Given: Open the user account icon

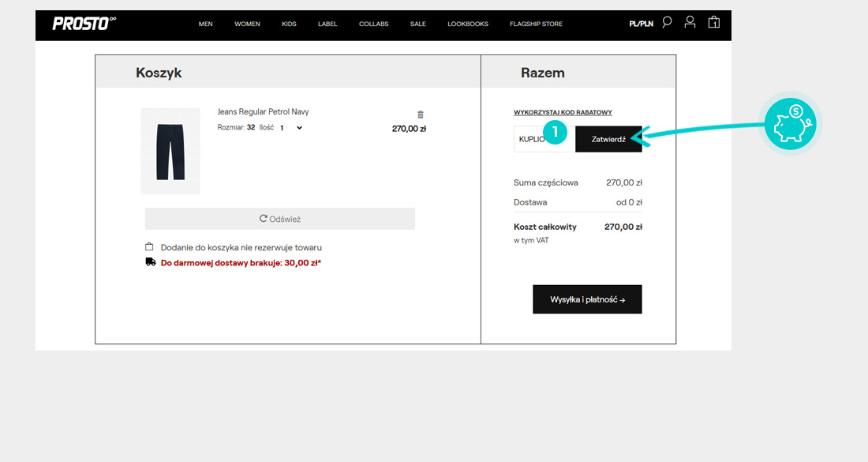Looking at the screenshot, I should [x=690, y=22].
